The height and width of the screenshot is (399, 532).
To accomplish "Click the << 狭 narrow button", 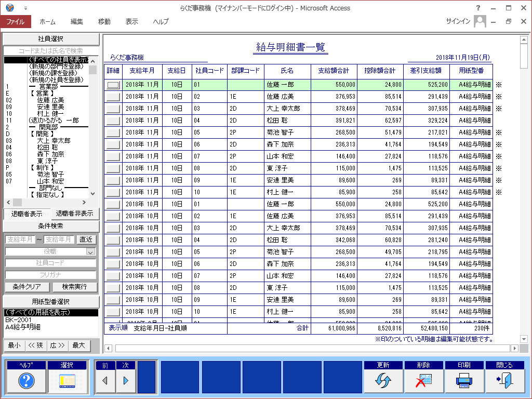I will click(x=36, y=345).
